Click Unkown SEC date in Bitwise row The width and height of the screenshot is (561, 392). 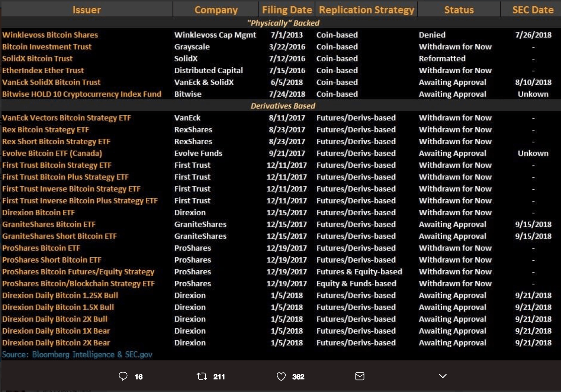[533, 94]
